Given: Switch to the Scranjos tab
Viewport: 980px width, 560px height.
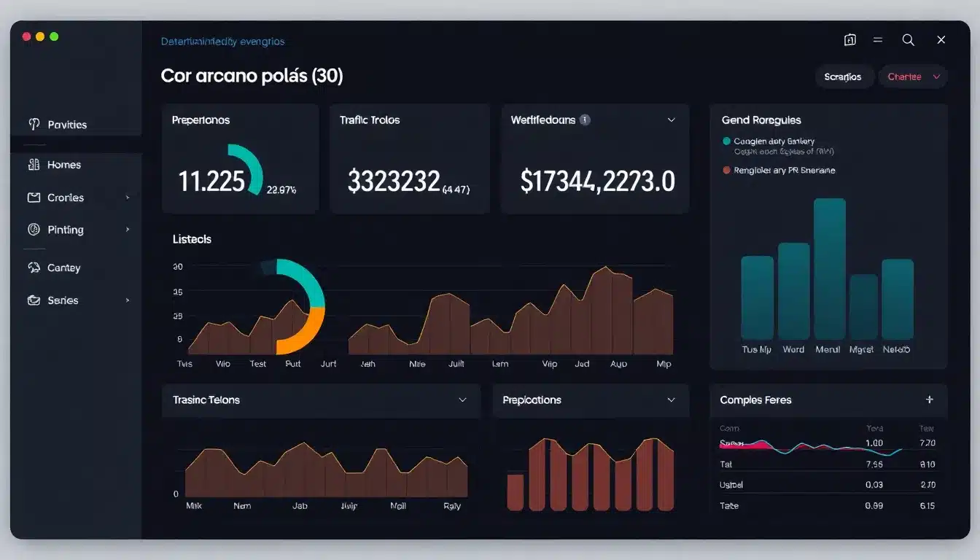Looking at the screenshot, I should pyautogui.click(x=844, y=76).
